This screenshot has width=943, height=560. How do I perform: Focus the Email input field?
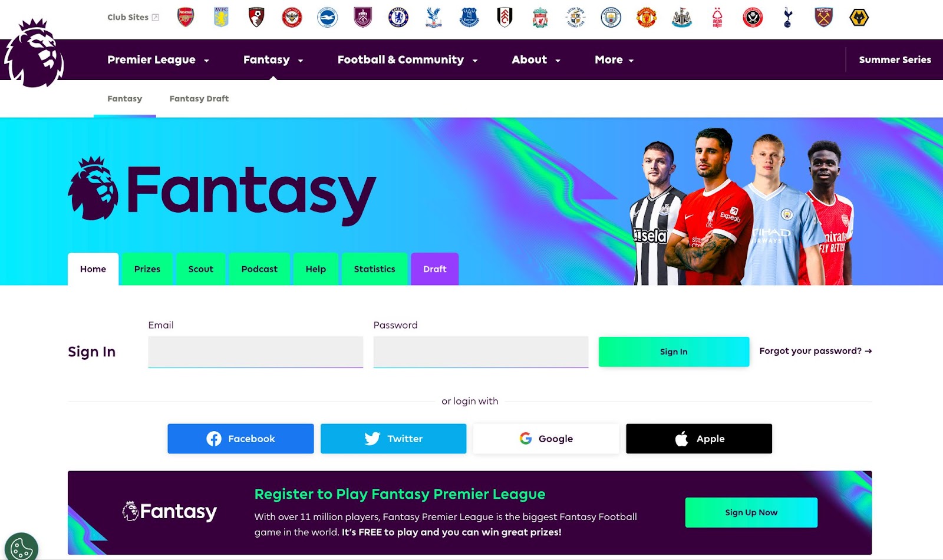(x=256, y=352)
